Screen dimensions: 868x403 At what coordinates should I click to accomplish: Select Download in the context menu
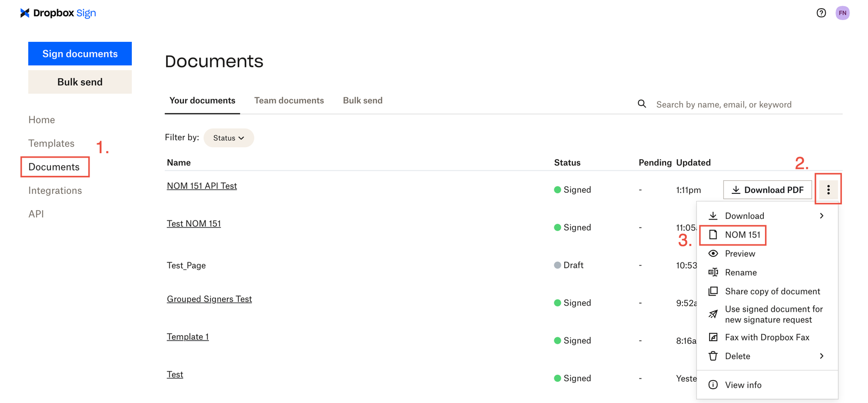767,216
